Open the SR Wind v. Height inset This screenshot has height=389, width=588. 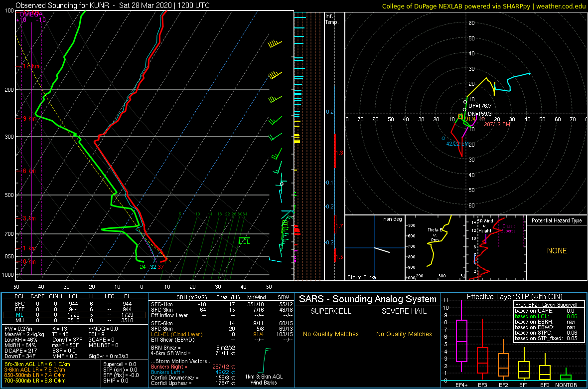(x=496, y=248)
